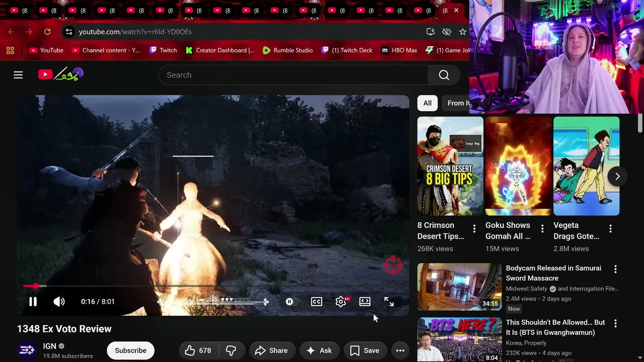
Task: Pause the video with the pause button
Action: 33,302
